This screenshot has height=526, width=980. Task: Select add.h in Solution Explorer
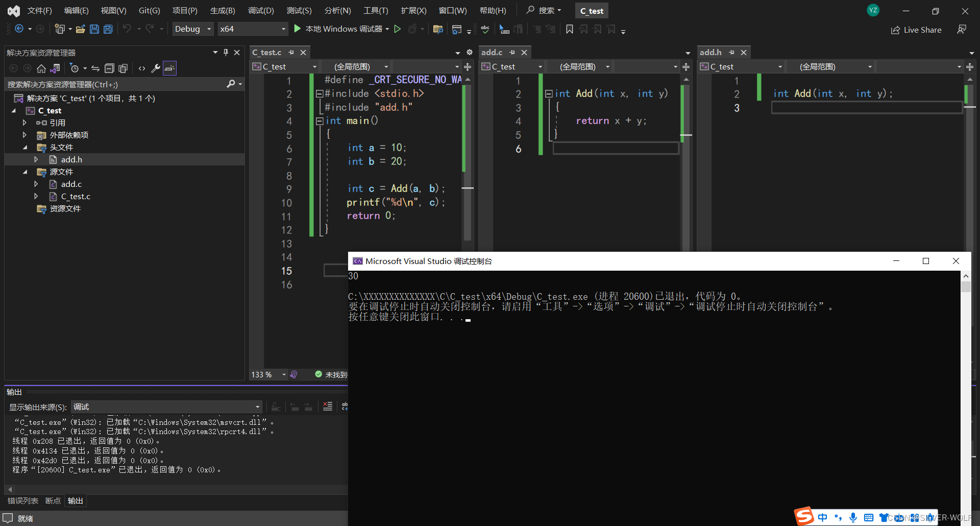click(x=71, y=159)
